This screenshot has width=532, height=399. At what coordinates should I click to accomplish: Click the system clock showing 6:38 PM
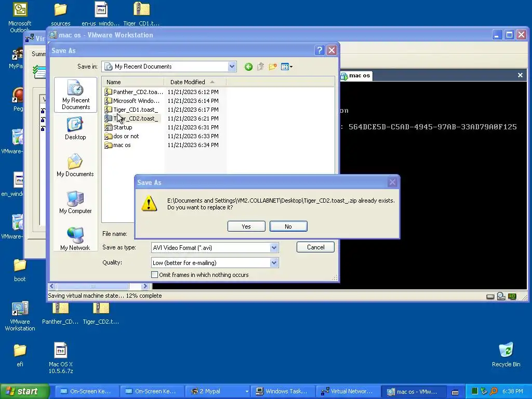pyautogui.click(x=512, y=391)
